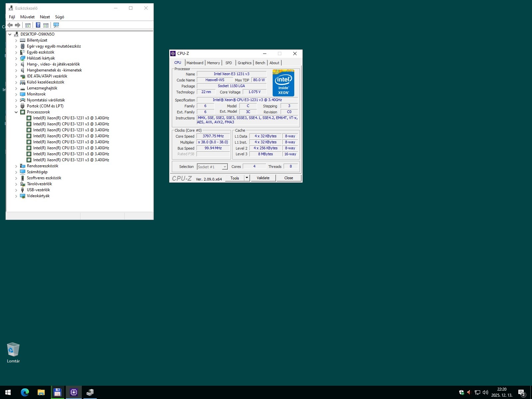Open the notification center showing 2 notifications

point(522,393)
